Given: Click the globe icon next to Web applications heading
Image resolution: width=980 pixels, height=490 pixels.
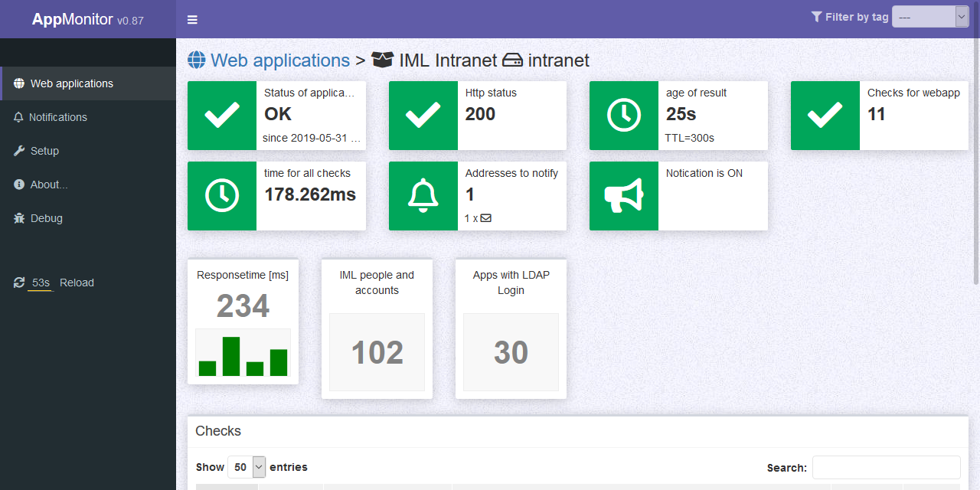Looking at the screenshot, I should (197, 60).
